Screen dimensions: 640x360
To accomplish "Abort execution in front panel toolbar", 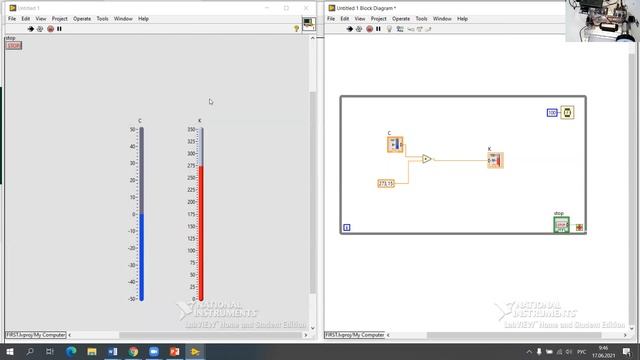I will pyautogui.click(x=50, y=29).
